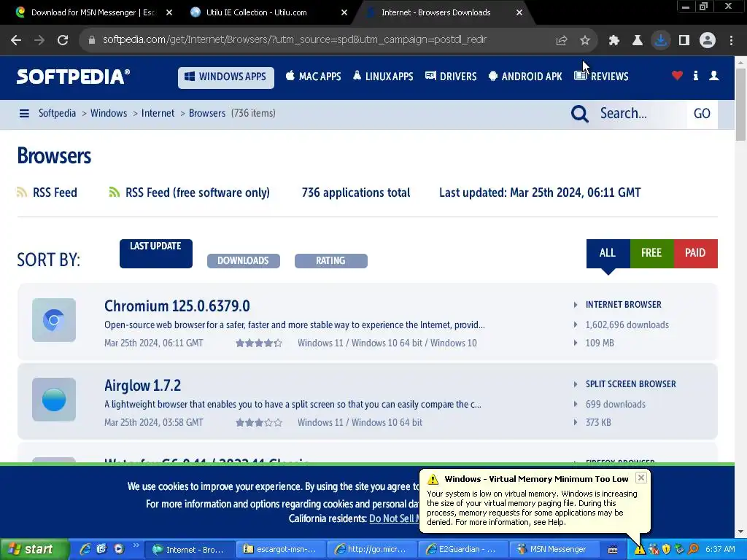
Task: Click the green RSS icon for free software
Action: 115,192
